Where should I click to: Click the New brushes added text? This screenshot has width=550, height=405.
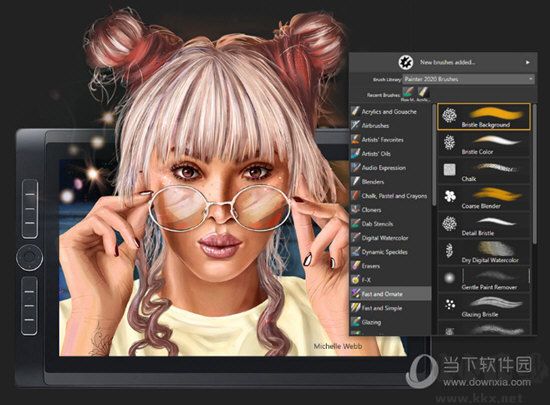pyautogui.click(x=447, y=62)
